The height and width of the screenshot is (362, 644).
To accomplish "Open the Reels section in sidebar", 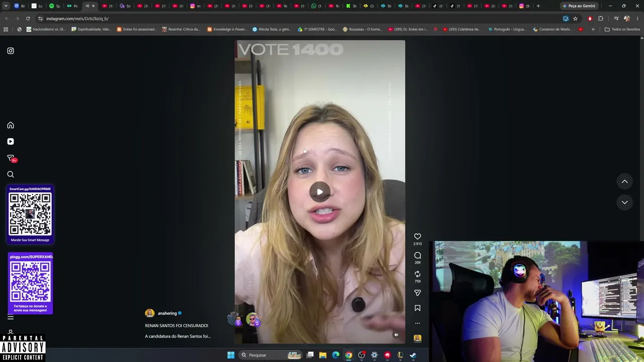I will coord(11,142).
